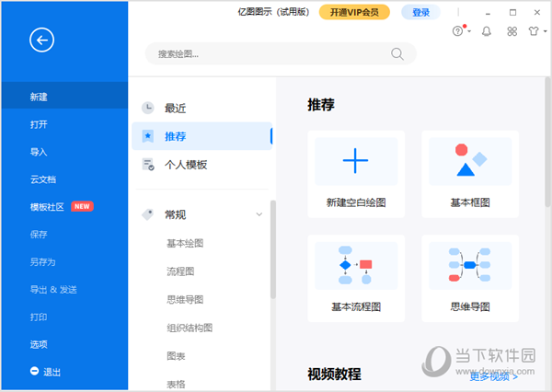The height and width of the screenshot is (392, 552).
Task: Open the 基本框图 shapes thumbnail
Action: point(470,161)
